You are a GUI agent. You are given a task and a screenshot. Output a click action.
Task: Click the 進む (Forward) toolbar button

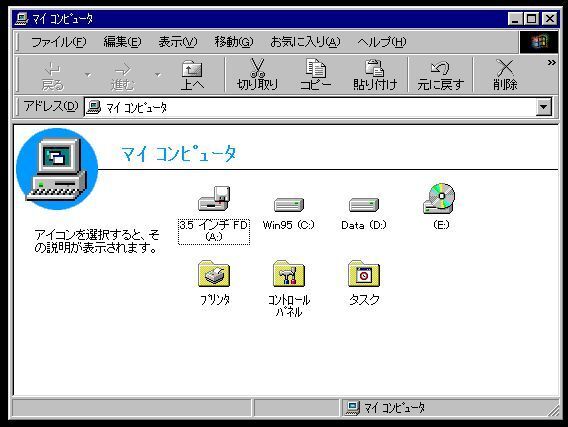pyautogui.click(x=122, y=76)
